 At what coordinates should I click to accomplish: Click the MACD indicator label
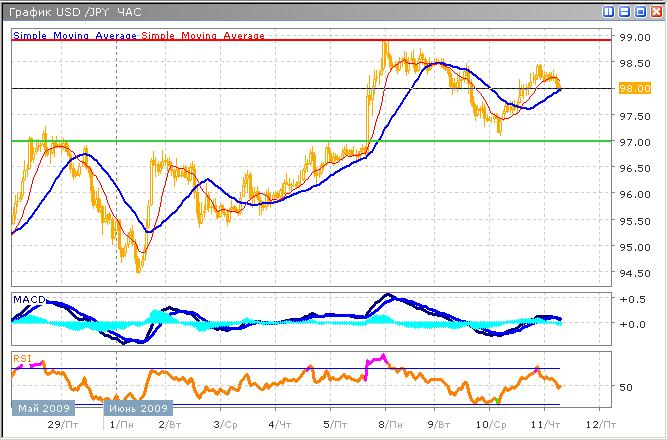click(26, 300)
